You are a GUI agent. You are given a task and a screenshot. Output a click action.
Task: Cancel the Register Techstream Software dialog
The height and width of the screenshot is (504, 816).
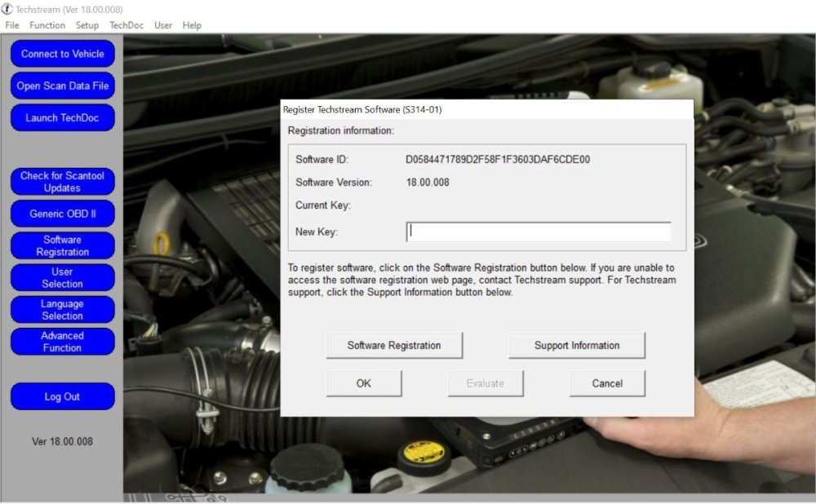607,383
